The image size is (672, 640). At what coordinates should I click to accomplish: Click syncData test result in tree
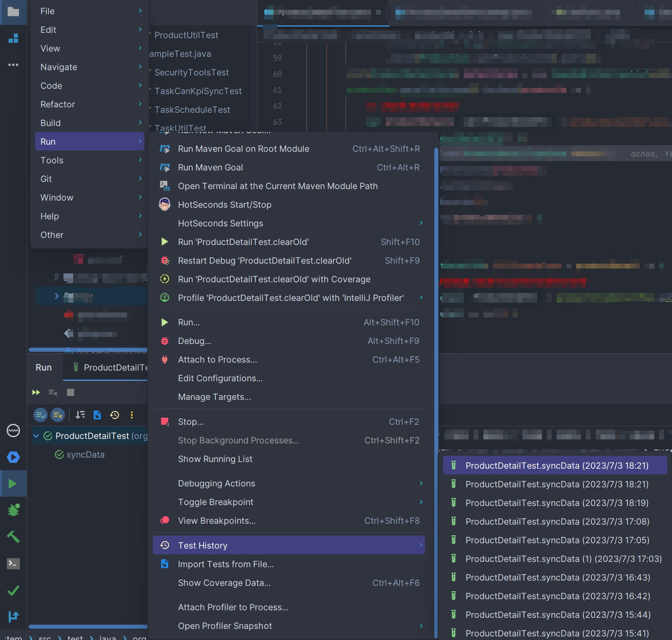point(85,454)
